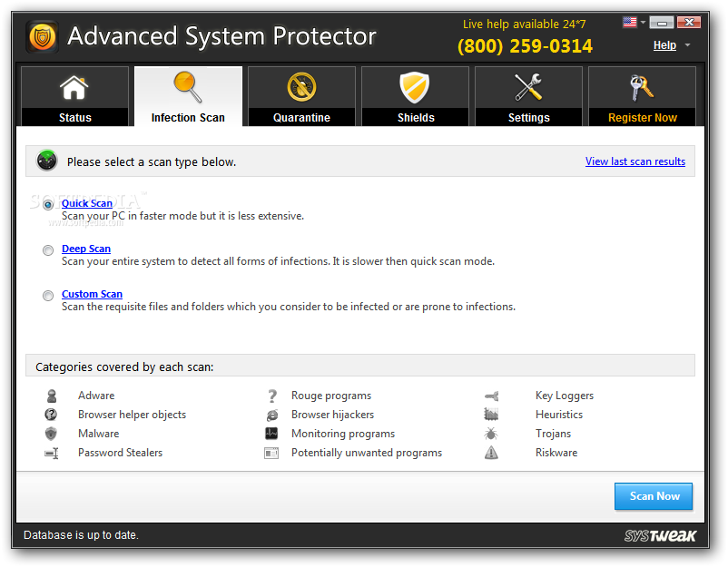
Task: Click the Trojans bug icon
Action: tap(491, 434)
